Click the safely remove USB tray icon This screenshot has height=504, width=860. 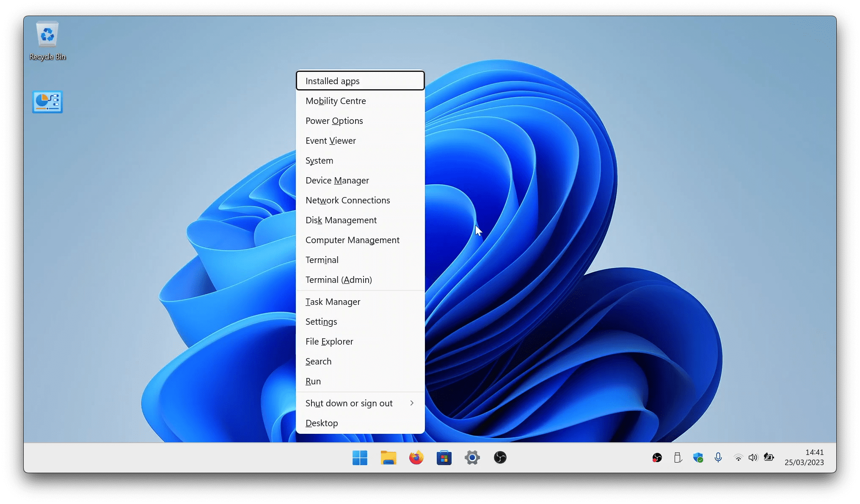pos(678,457)
